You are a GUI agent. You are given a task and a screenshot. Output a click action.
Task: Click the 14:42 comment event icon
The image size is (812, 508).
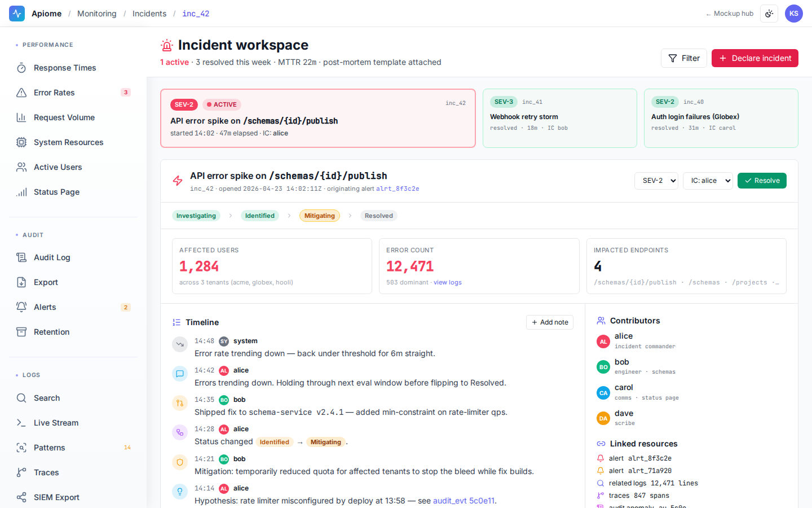pos(180,373)
